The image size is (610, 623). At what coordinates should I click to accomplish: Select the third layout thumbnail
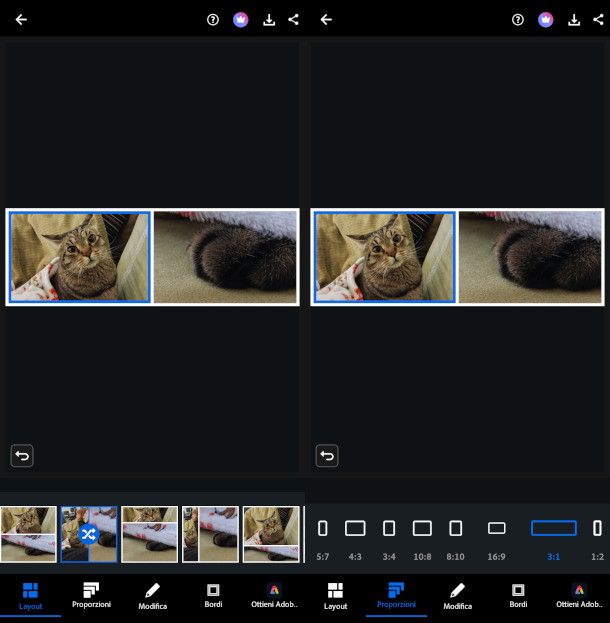click(149, 534)
